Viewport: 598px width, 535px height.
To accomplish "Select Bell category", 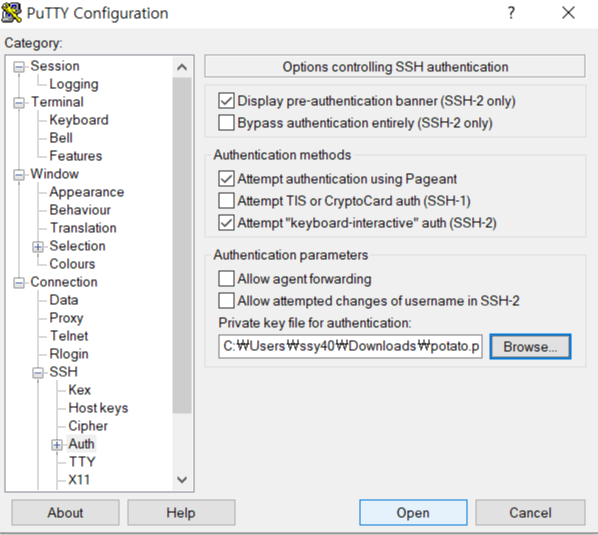I will click(61, 138).
